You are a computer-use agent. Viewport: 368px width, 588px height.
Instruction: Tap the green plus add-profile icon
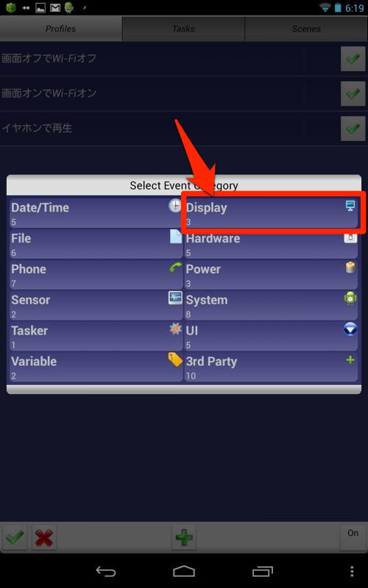pyautogui.click(x=184, y=538)
